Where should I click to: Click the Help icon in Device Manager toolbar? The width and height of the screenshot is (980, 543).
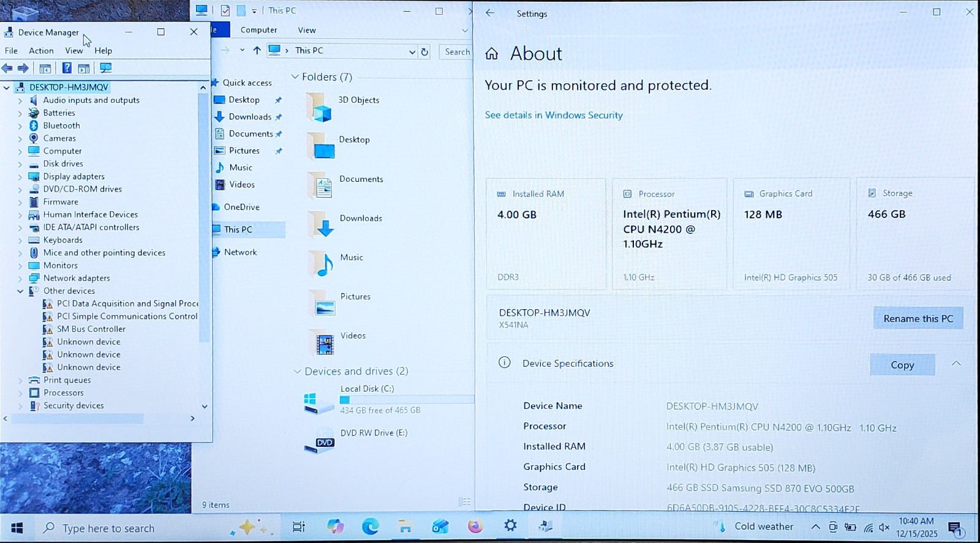coord(67,68)
